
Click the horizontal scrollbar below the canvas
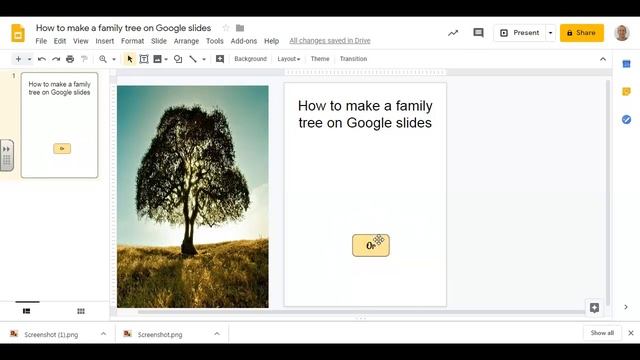coord(361,312)
